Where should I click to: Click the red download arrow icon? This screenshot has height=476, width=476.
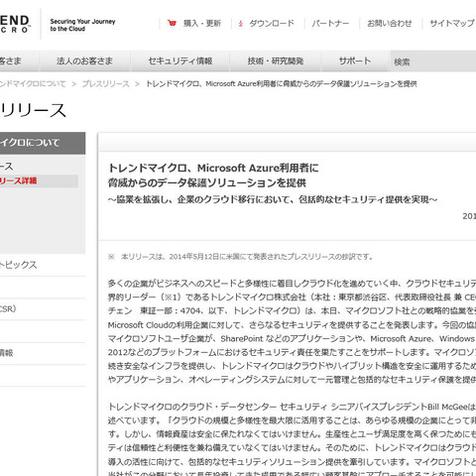[241, 24]
